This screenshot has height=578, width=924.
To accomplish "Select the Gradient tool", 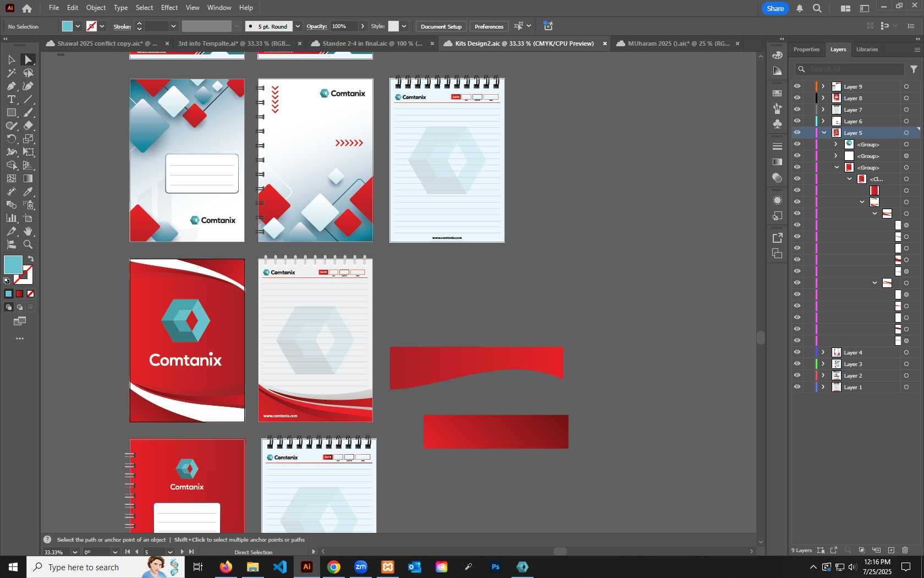I will [x=28, y=178].
